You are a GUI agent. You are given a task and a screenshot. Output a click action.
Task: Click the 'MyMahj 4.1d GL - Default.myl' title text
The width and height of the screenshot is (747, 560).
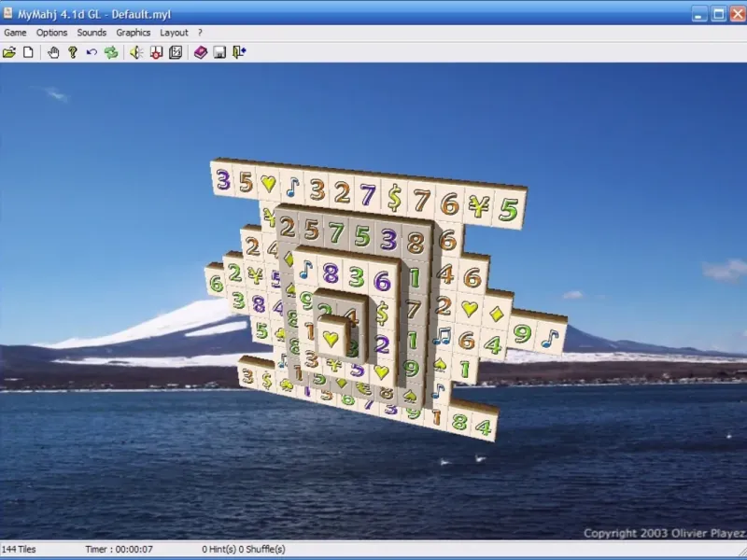tap(94, 14)
